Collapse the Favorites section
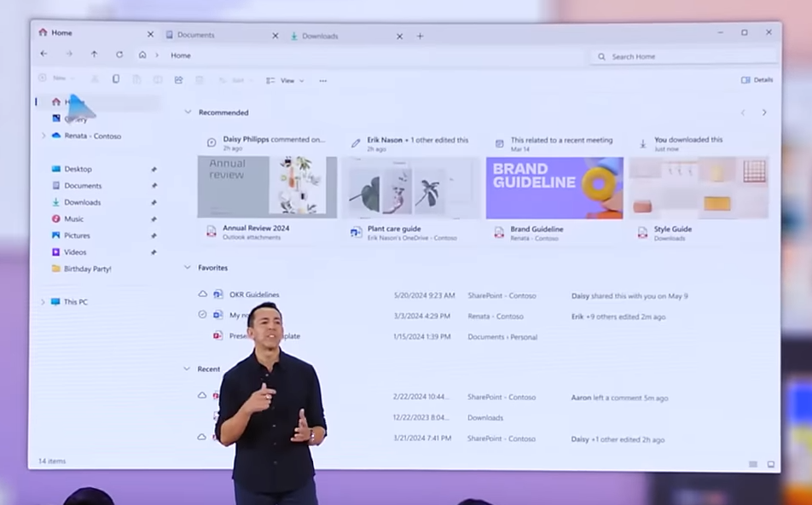The width and height of the screenshot is (812, 505). 188,267
